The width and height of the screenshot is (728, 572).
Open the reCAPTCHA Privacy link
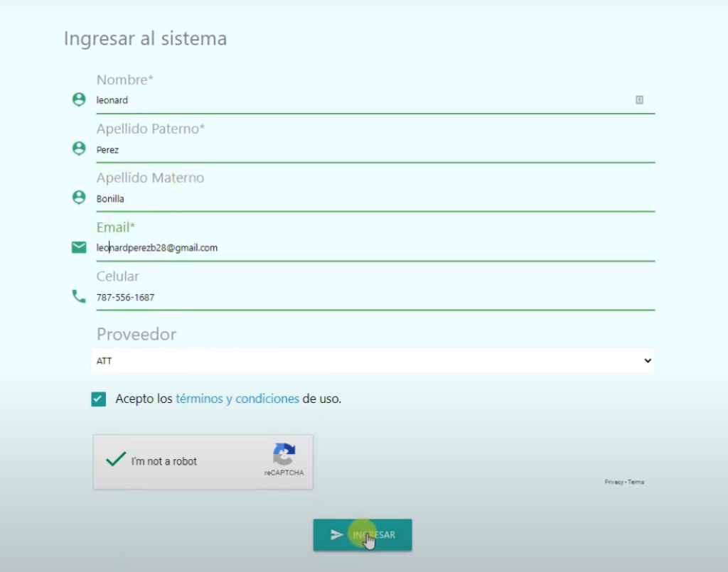click(x=614, y=482)
